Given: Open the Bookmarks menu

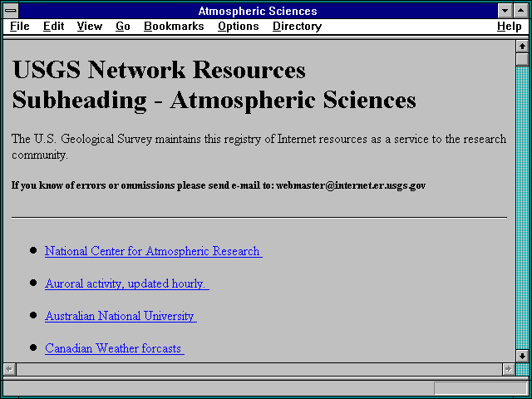Looking at the screenshot, I should coord(174,26).
